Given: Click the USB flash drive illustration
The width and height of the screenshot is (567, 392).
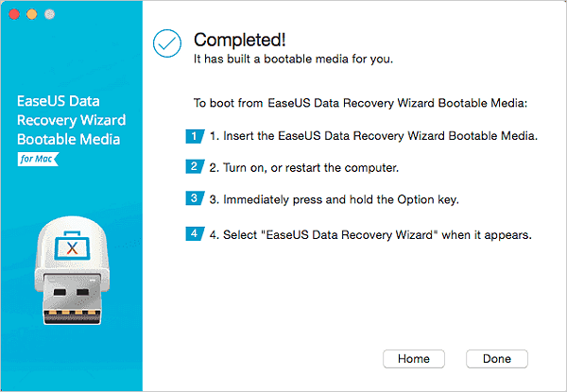Looking at the screenshot, I should pos(70,281).
